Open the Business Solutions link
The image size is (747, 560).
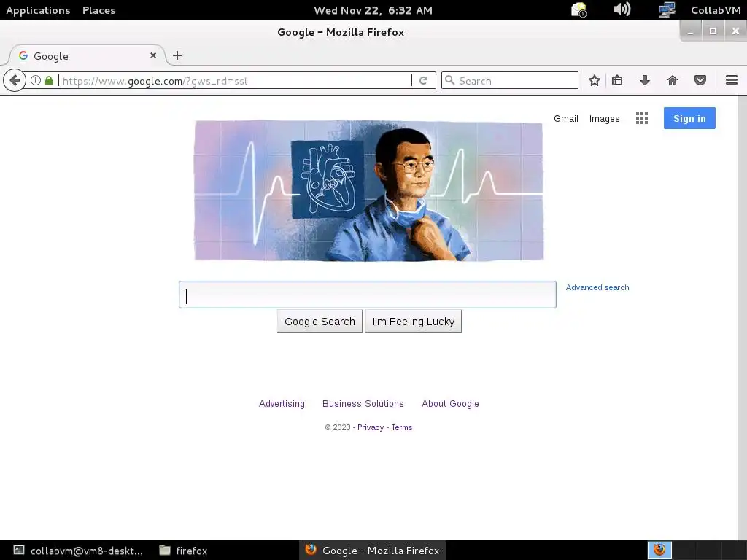click(363, 404)
